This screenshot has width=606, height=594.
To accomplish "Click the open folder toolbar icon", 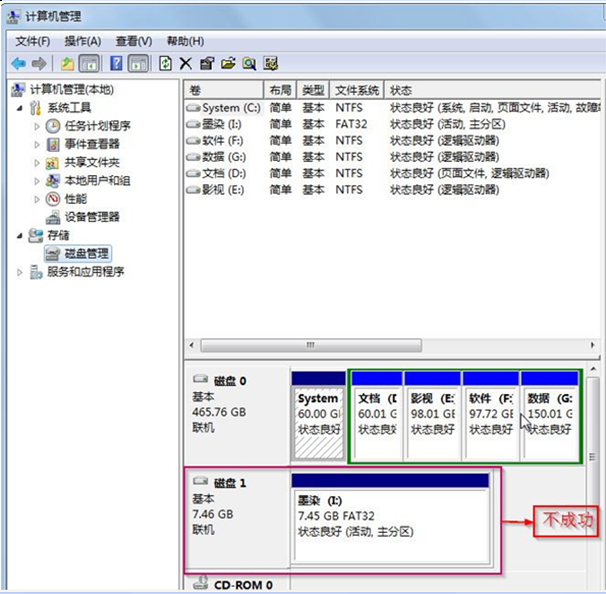I will click(227, 63).
